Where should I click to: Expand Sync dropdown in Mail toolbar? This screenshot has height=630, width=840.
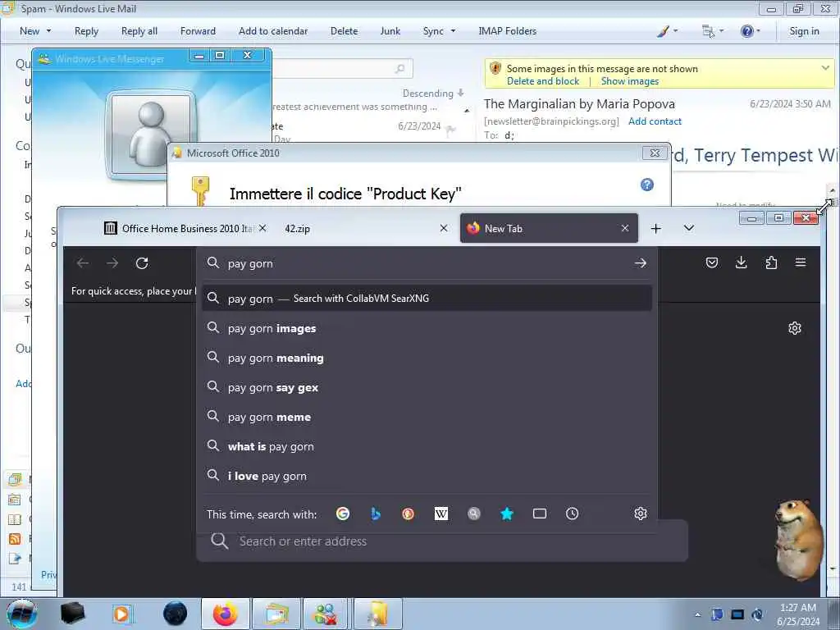(x=453, y=31)
